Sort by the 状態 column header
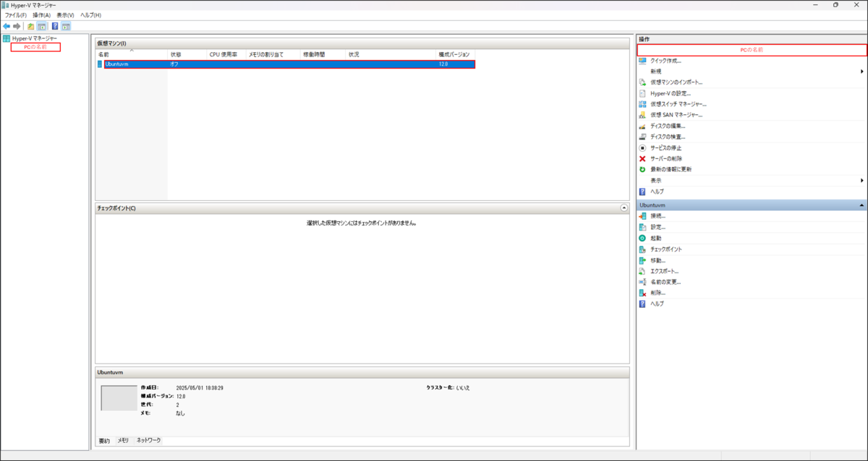The image size is (868, 461). pos(187,54)
